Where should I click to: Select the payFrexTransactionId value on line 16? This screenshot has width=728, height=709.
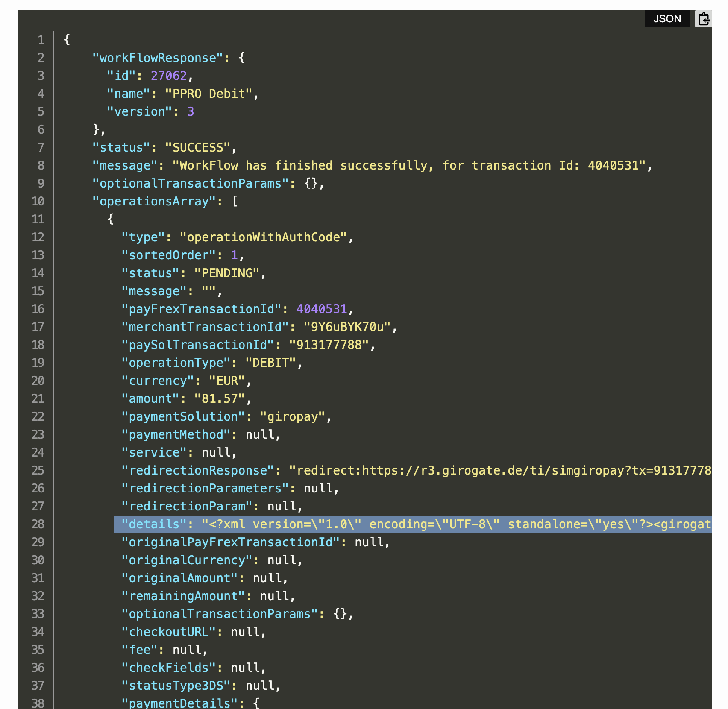(322, 309)
